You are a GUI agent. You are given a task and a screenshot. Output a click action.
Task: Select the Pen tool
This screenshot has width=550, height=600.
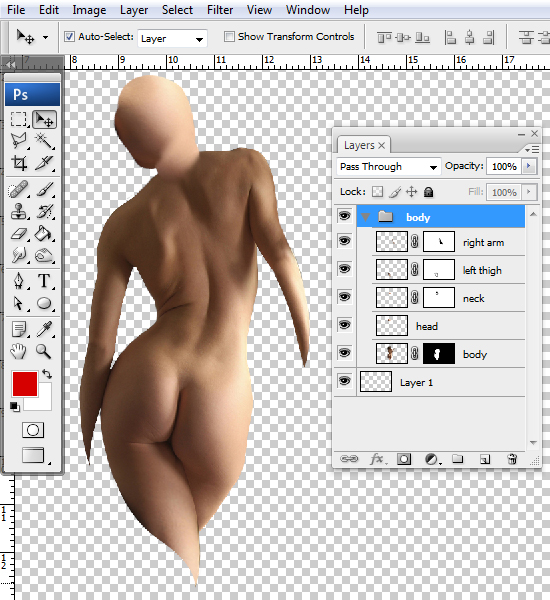(19, 282)
